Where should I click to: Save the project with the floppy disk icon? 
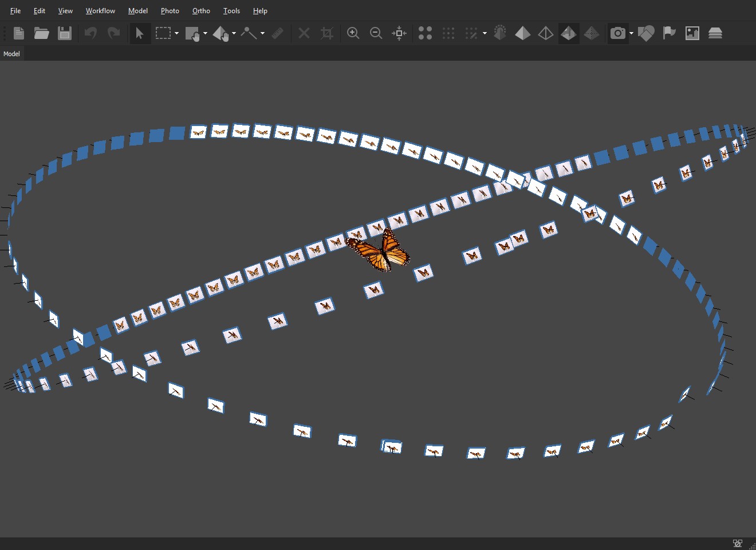(x=65, y=33)
